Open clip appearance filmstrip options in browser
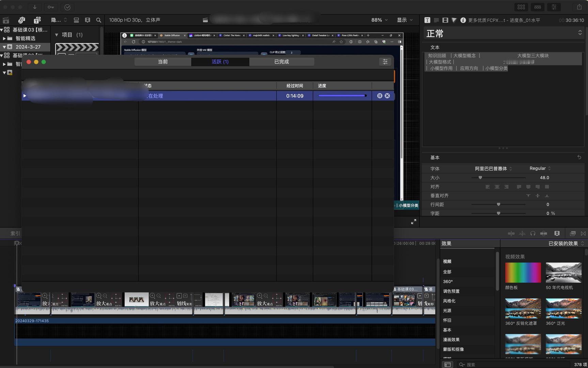The width and height of the screenshot is (588, 368). [88, 20]
